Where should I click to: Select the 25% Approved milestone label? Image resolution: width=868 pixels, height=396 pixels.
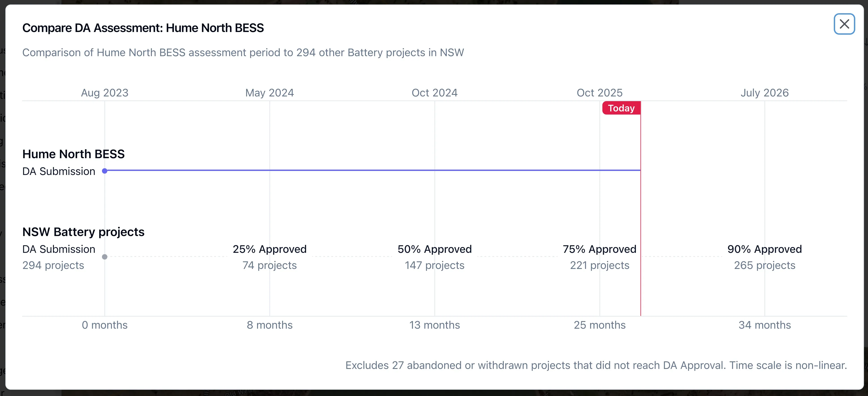(270, 249)
